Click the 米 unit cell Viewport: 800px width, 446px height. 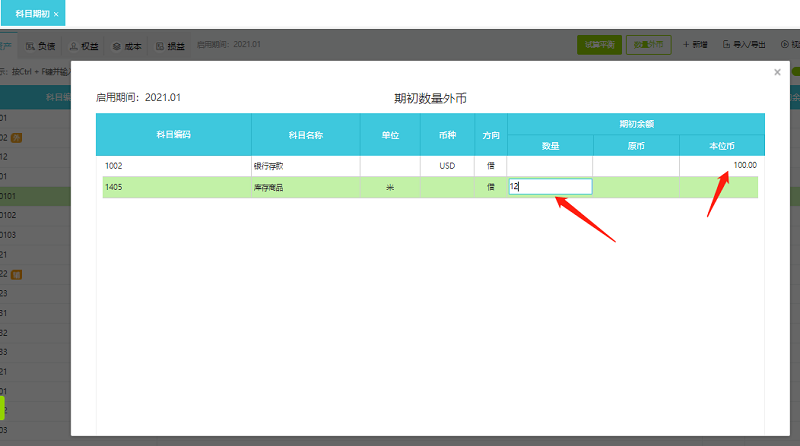click(x=390, y=187)
